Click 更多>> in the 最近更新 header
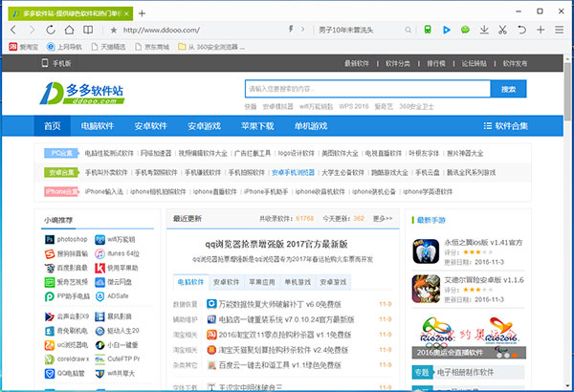 pos(383,219)
